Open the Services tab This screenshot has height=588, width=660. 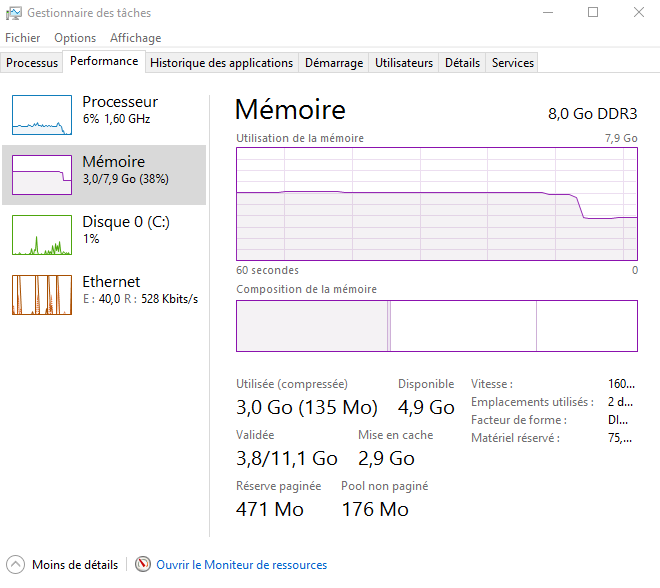pyautogui.click(x=513, y=63)
